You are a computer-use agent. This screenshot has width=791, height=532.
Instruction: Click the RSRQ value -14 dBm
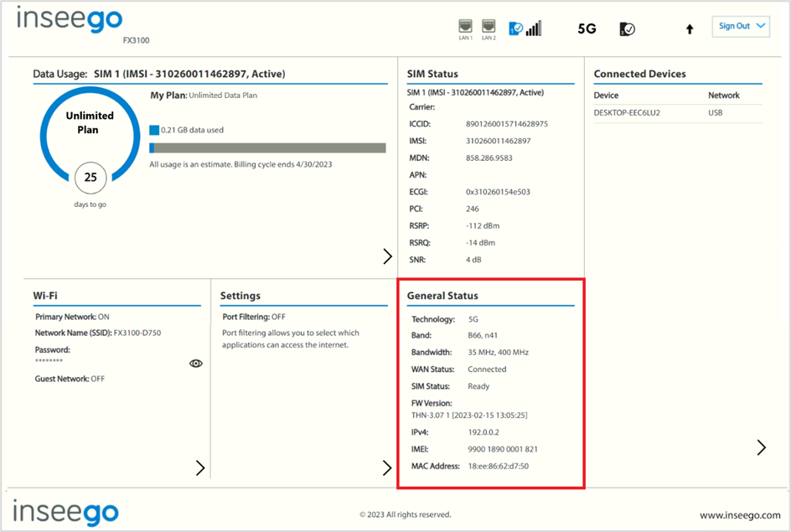click(480, 243)
